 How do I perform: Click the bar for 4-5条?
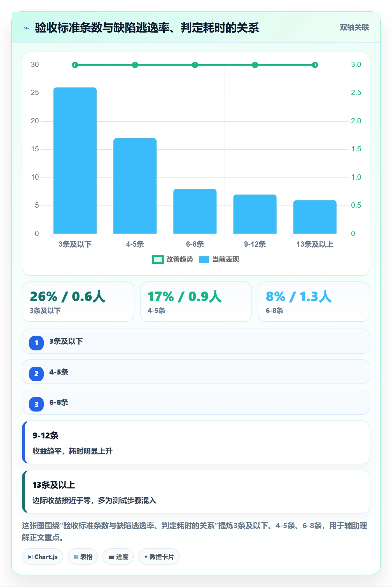click(x=135, y=186)
